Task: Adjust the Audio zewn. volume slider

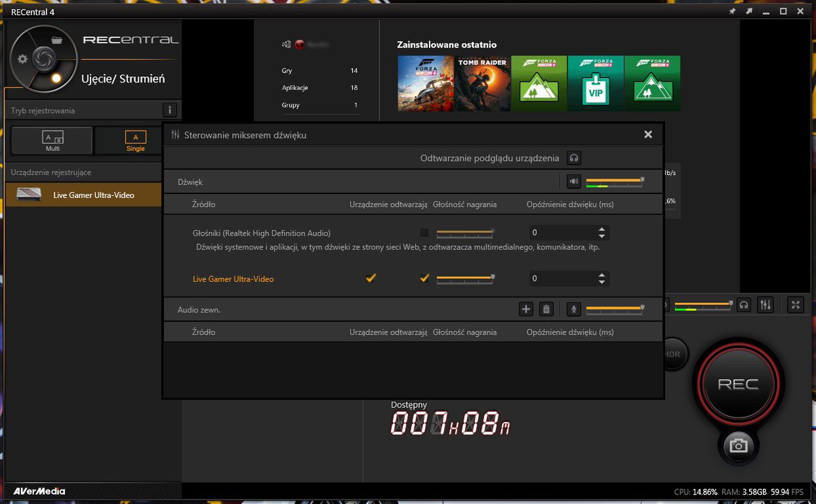Action: [615, 308]
